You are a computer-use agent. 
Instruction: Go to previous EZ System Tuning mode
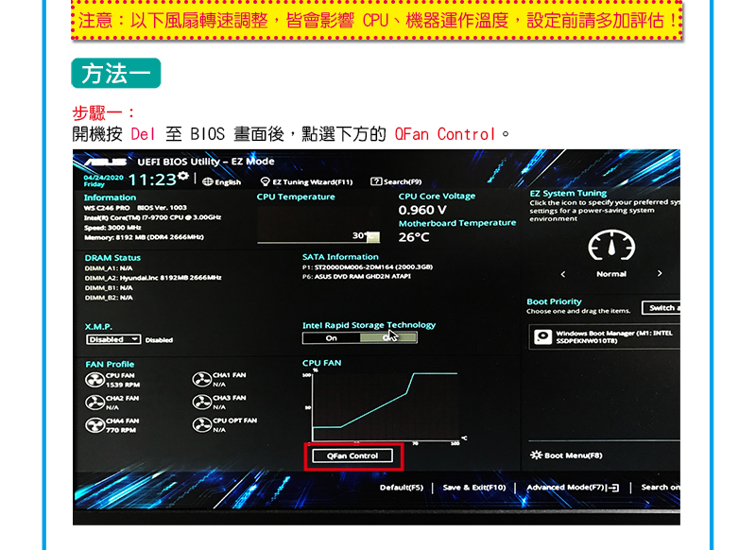tap(563, 274)
